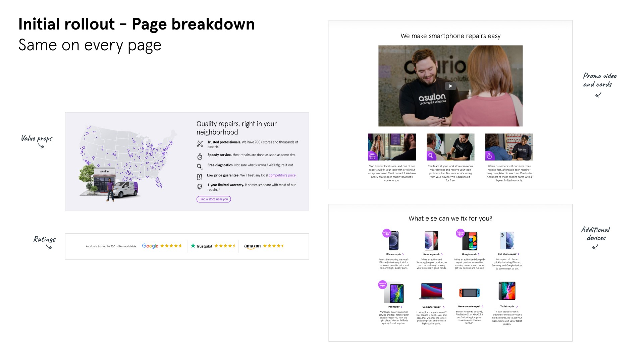644x362 pixels.
Task: Click the Initial rollout – Page breakdown title
Action: [x=137, y=24]
